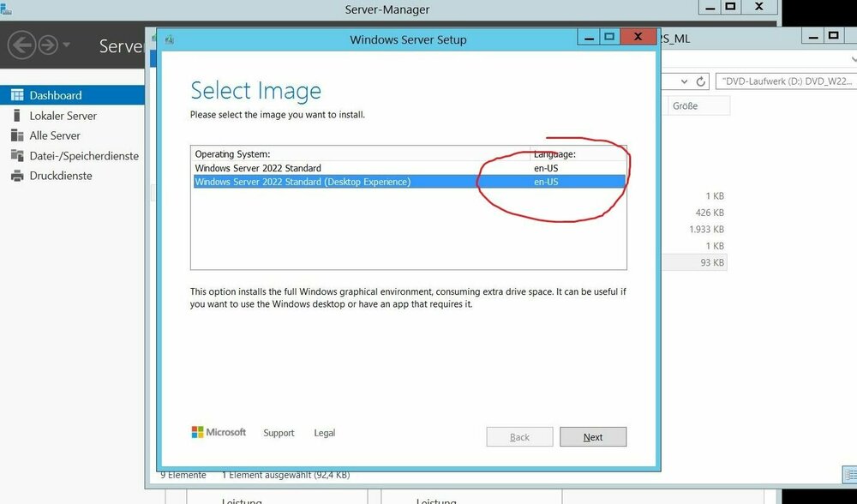Click the Server-Manager back navigation arrow
This screenshot has width=857, height=504.
(22, 45)
